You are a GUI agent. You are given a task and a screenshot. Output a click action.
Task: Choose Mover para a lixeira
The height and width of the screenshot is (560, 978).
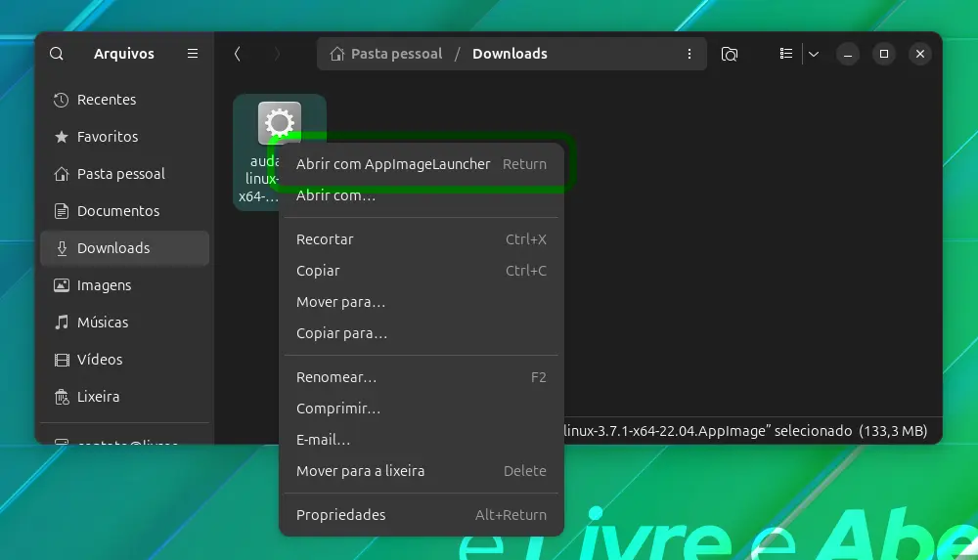pyautogui.click(x=421, y=471)
